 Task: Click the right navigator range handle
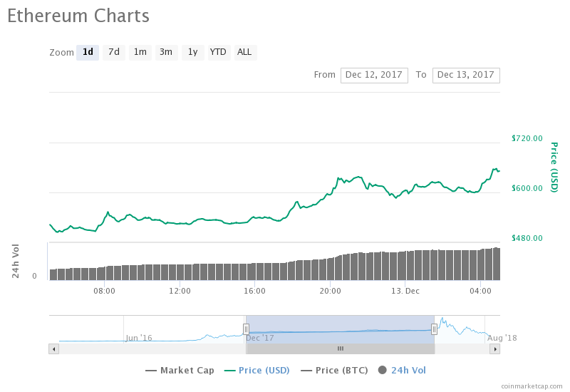[434, 329]
